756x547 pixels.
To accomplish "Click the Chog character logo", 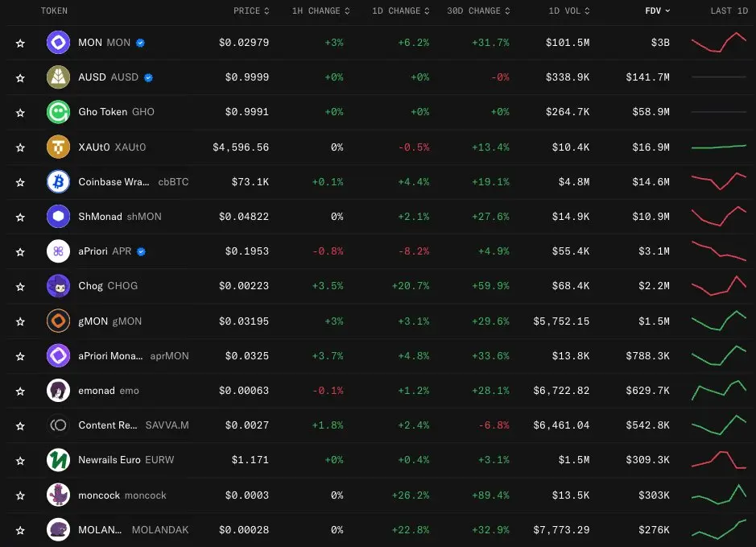I will [x=58, y=286].
